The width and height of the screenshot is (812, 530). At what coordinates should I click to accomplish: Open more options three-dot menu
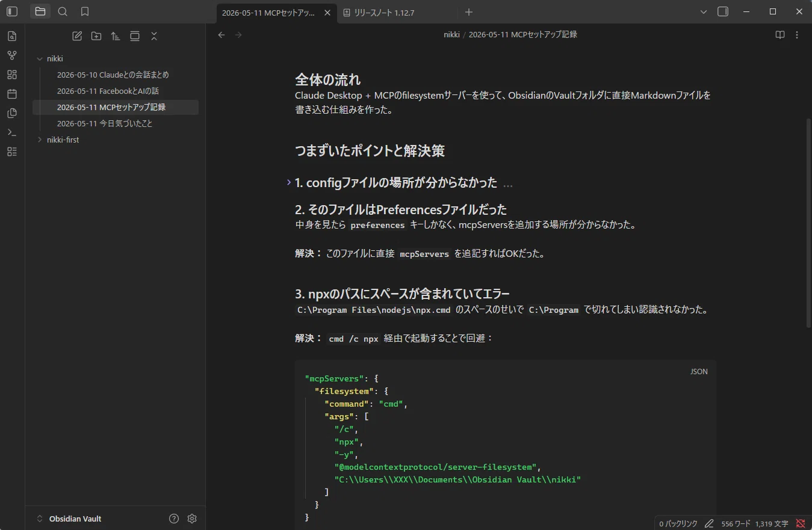797,35
